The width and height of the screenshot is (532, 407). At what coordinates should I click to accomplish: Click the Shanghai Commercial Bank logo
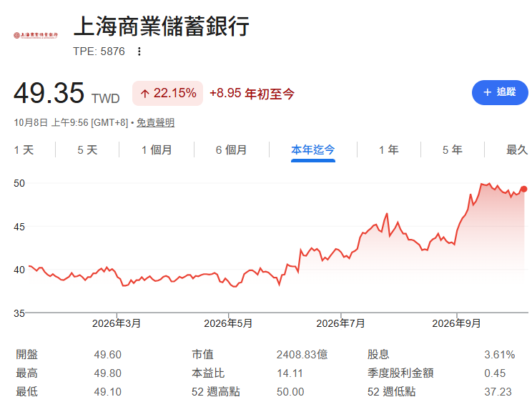(36, 35)
